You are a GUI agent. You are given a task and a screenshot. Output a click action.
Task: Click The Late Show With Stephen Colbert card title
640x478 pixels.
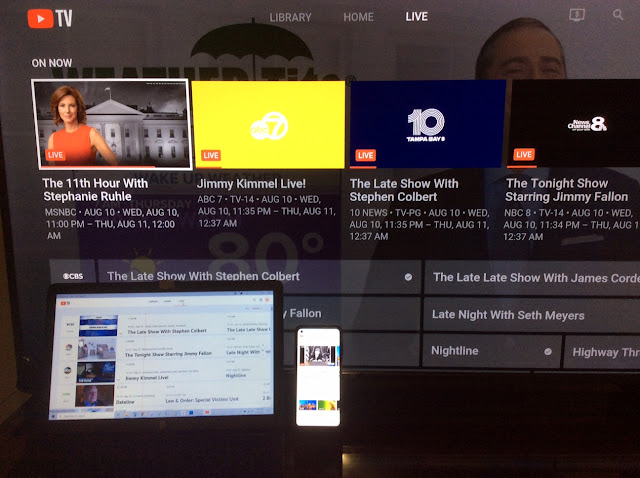pos(404,190)
